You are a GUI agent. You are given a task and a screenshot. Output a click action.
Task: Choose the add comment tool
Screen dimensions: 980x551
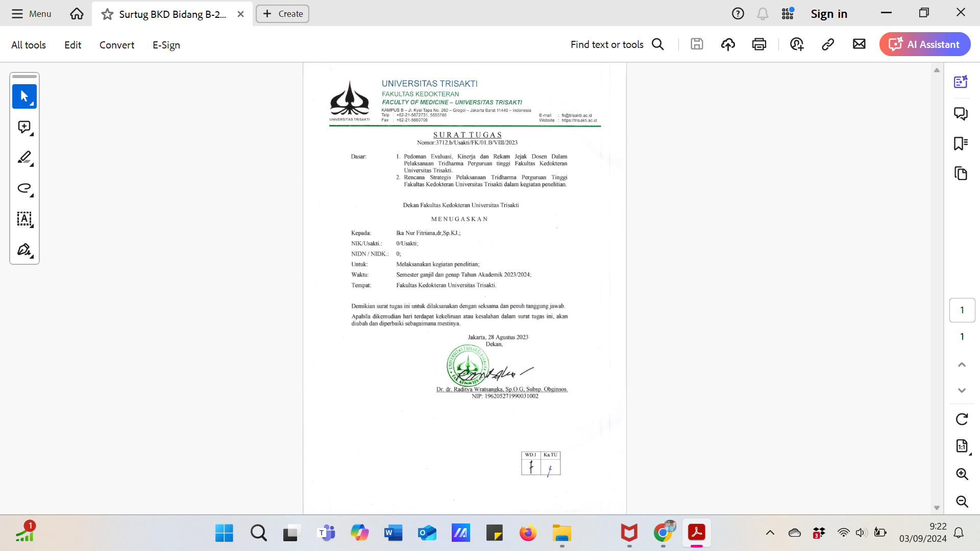pyautogui.click(x=24, y=127)
